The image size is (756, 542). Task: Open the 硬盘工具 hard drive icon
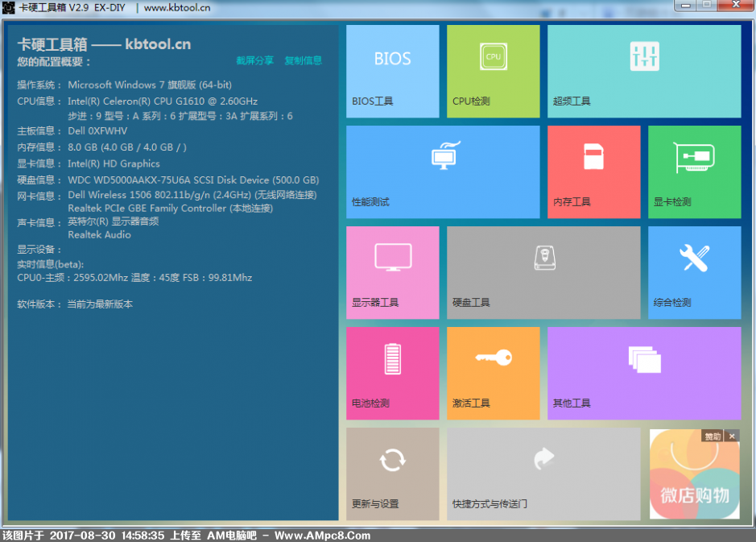(545, 258)
